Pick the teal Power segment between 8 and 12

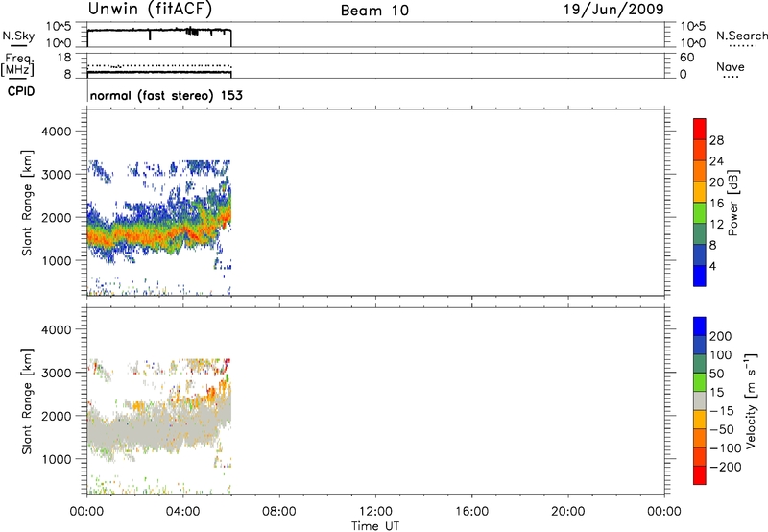click(700, 233)
